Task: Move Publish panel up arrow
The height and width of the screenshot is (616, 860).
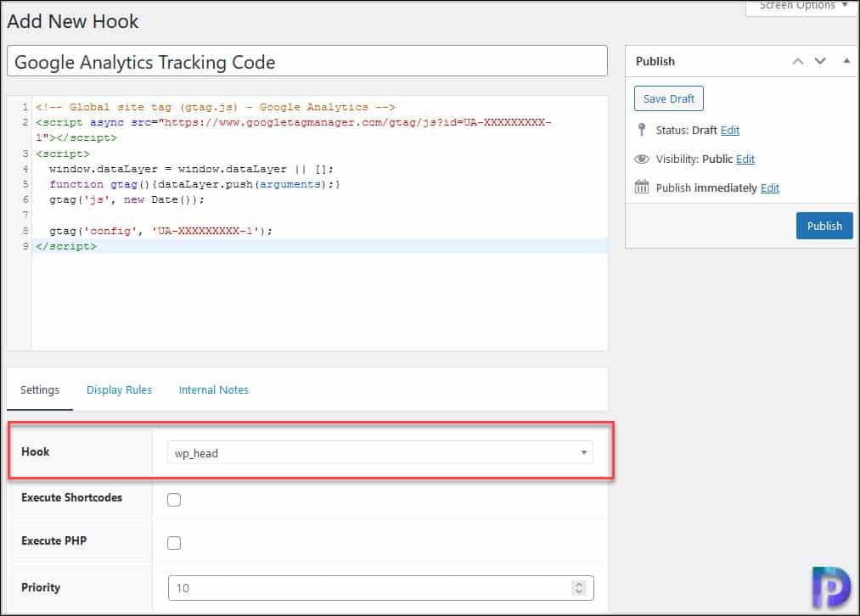Action: [798, 61]
